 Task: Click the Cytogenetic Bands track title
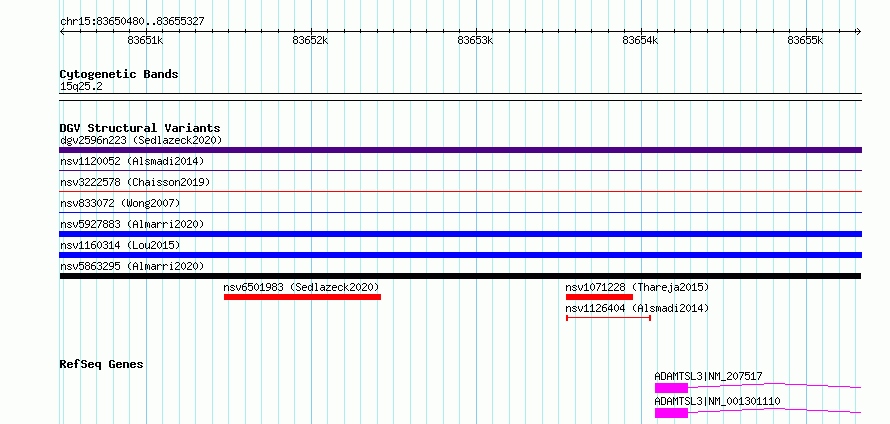[119, 74]
